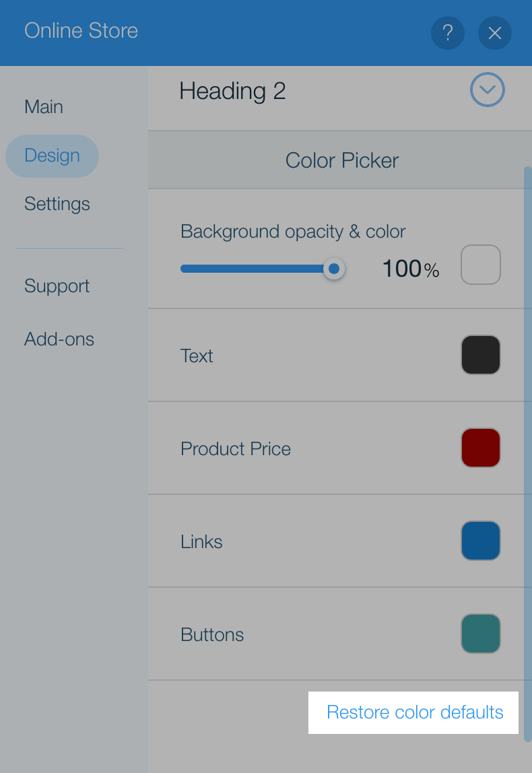Expand the Heading 2 dropdown chevron
Screen dimensions: 532x773
tap(487, 90)
